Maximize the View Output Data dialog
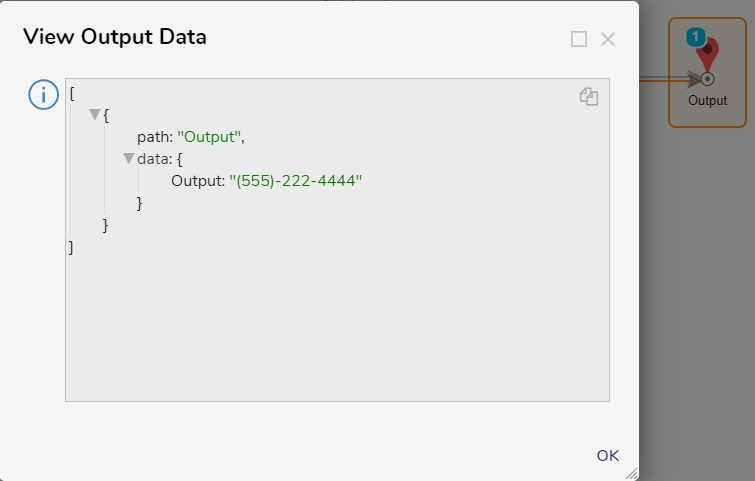 point(579,39)
